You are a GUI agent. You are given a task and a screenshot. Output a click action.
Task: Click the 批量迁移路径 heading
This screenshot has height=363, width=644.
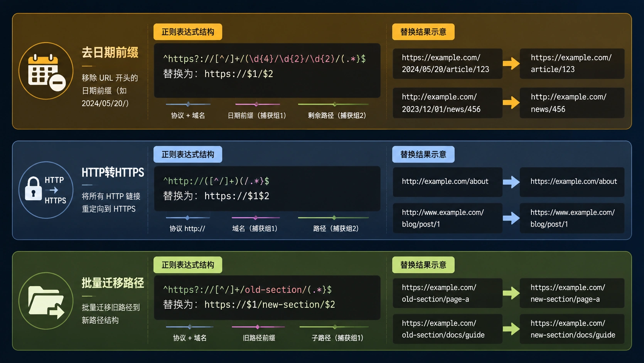[113, 283]
